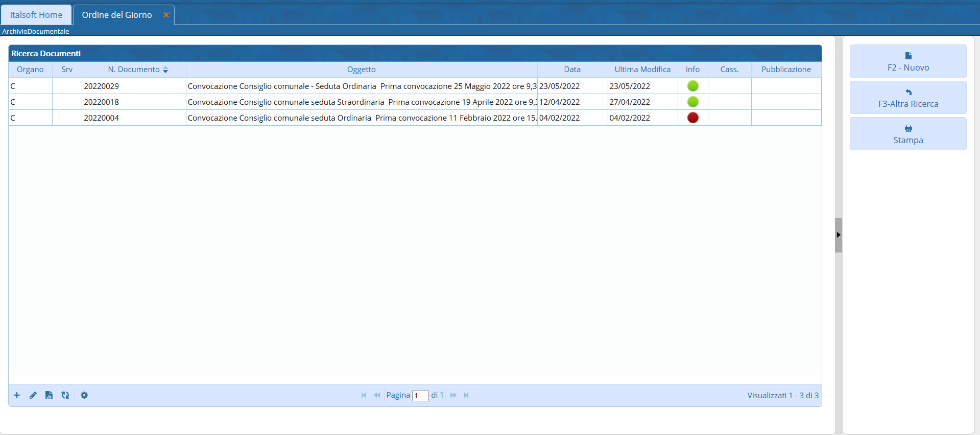Open grid settings gear icon
Image resolution: width=980 pixels, height=435 pixels.
click(x=84, y=395)
